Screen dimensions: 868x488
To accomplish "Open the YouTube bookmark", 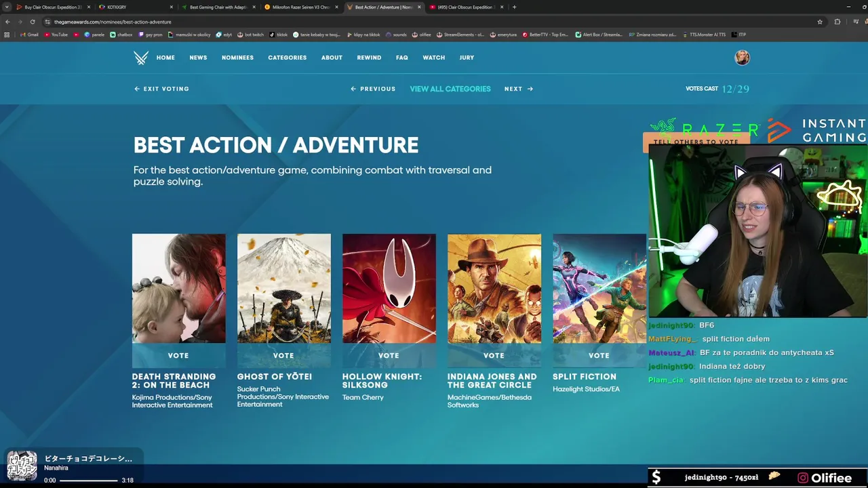I will 56,35.
